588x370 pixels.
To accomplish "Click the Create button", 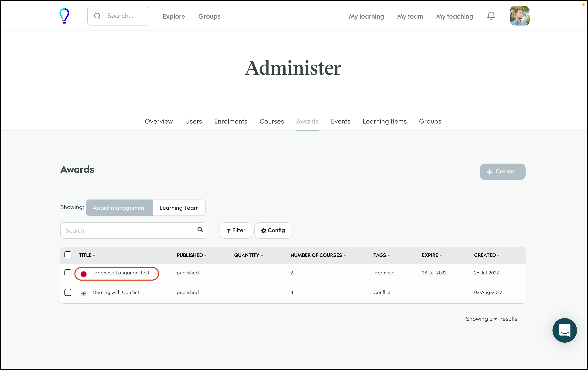I will [x=502, y=172].
